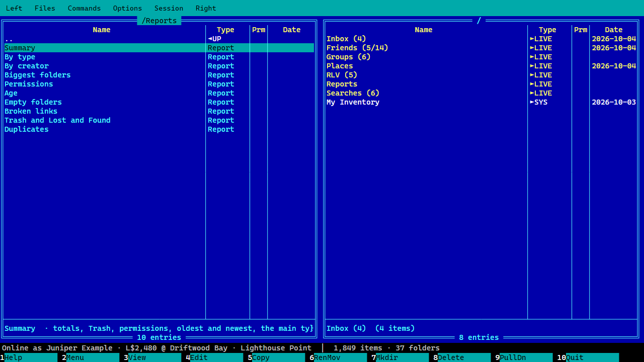
Task: Open the Options menu
Action: coord(127,8)
